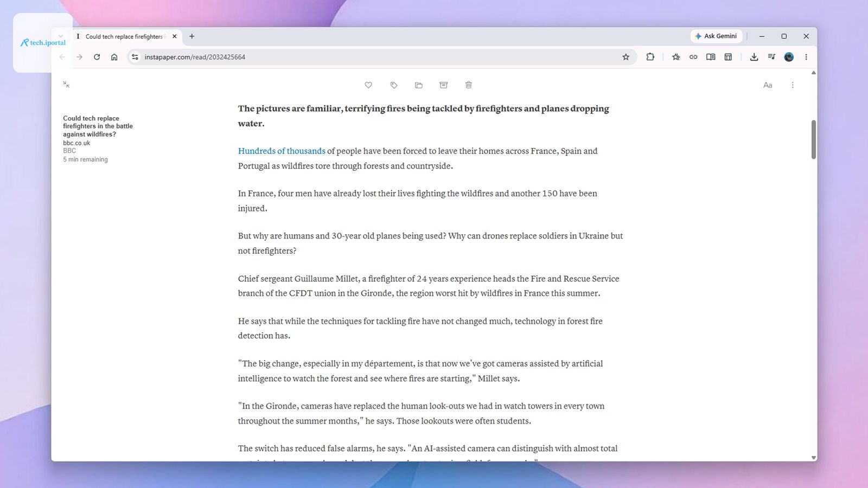Reload the page
868x488 pixels.
(x=97, y=57)
